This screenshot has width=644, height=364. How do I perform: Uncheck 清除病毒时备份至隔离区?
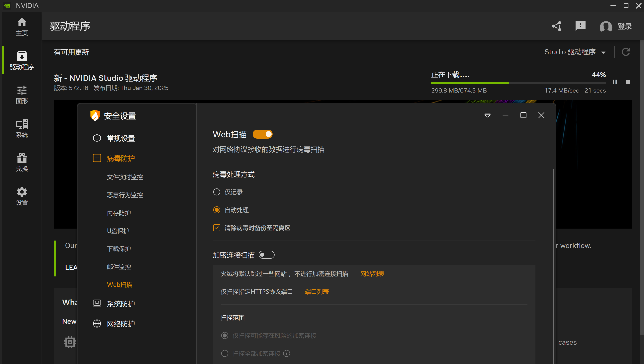[216, 228]
